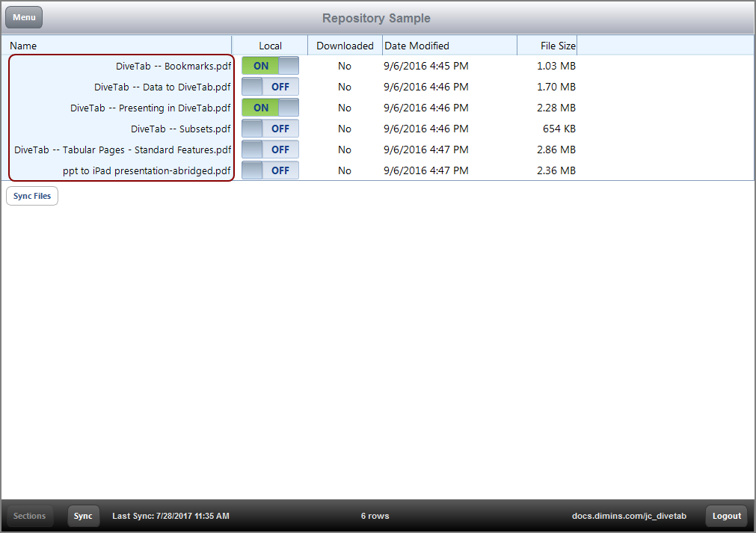Open the Sections button
This screenshot has height=533, width=756.
29,516
